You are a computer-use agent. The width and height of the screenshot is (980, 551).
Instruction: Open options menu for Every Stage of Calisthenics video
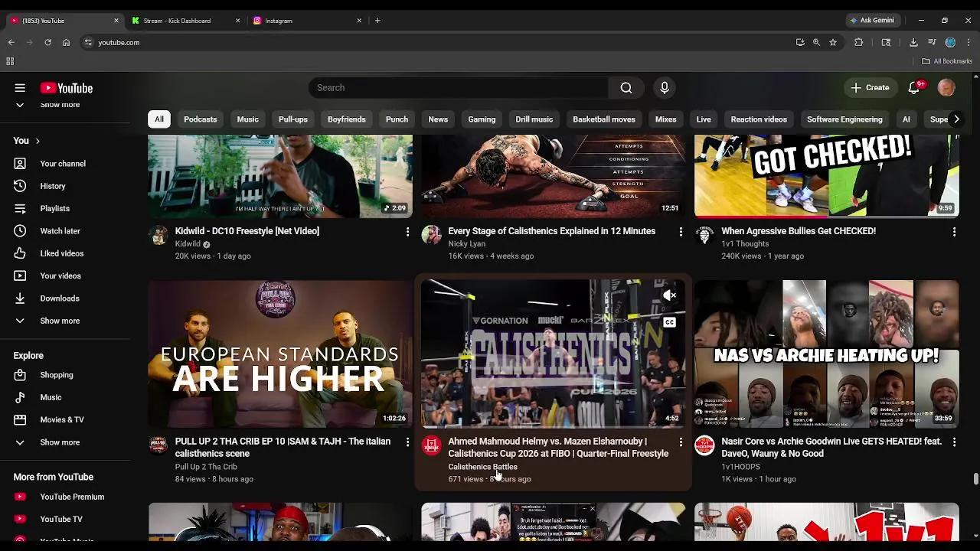[681, 231]
